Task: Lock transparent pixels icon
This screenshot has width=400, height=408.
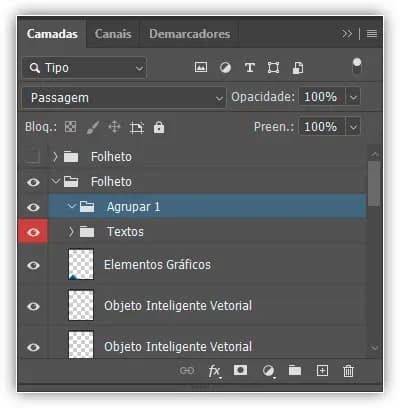Action: tap(70, 127)
